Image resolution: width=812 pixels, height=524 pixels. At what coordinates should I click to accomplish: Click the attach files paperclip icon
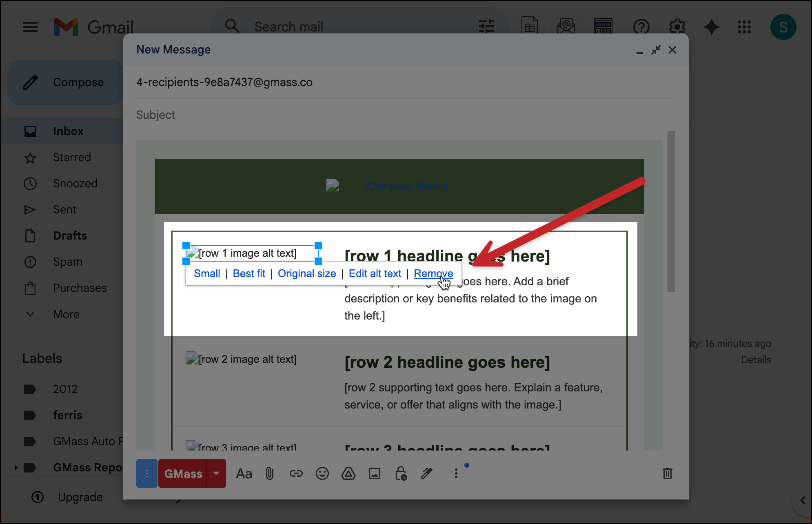(270, 473)
